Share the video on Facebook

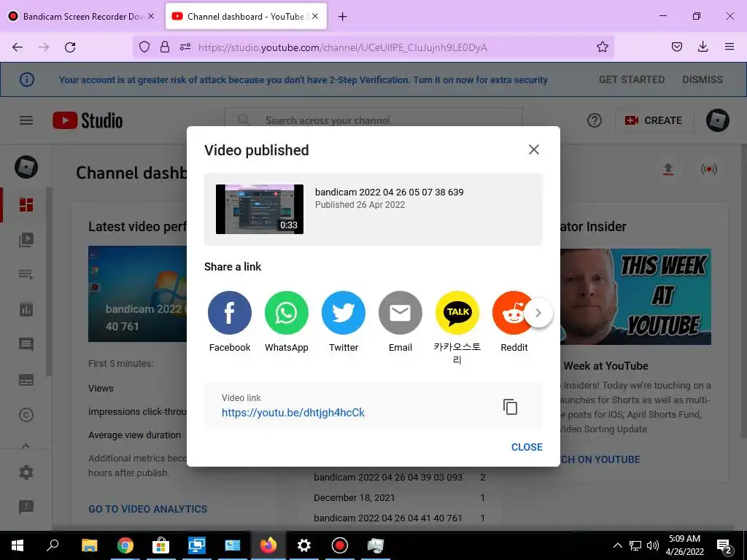click(230, 313)
